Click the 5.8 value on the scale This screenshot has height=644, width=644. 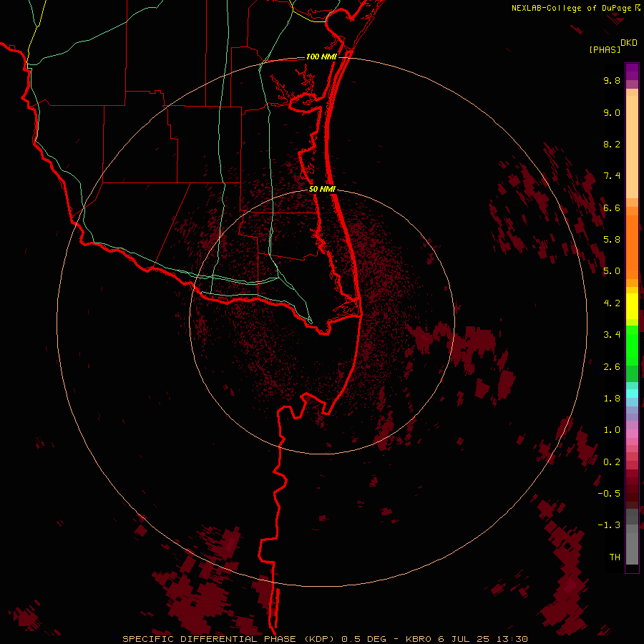(612, 240)
